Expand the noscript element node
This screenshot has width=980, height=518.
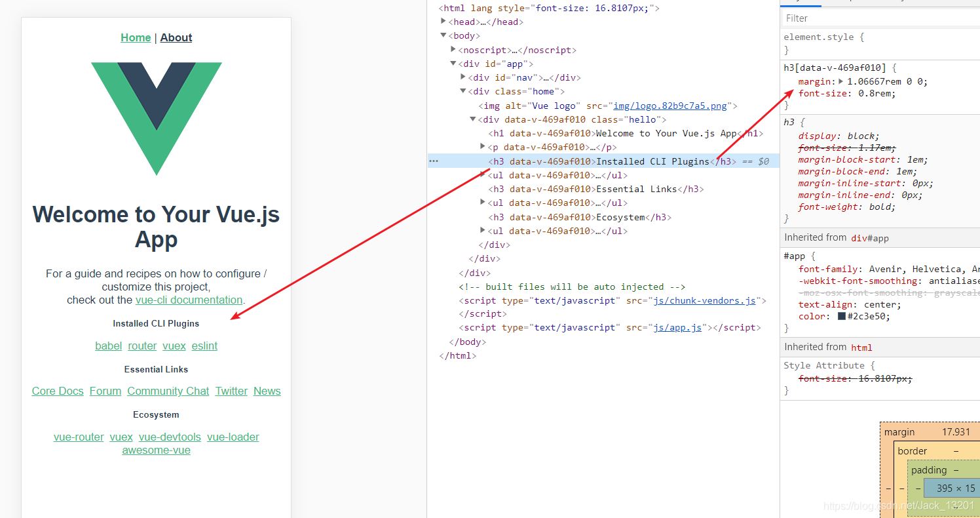[453, 50]
